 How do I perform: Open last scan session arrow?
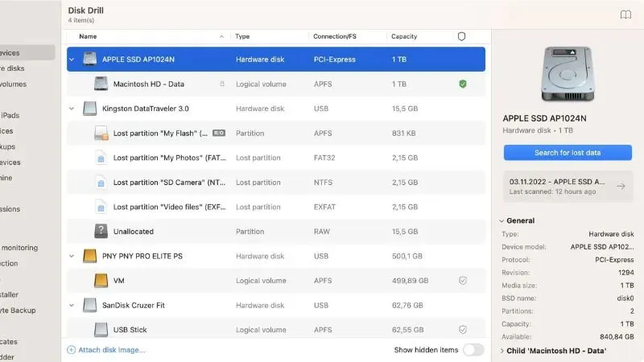click(621, 187)
